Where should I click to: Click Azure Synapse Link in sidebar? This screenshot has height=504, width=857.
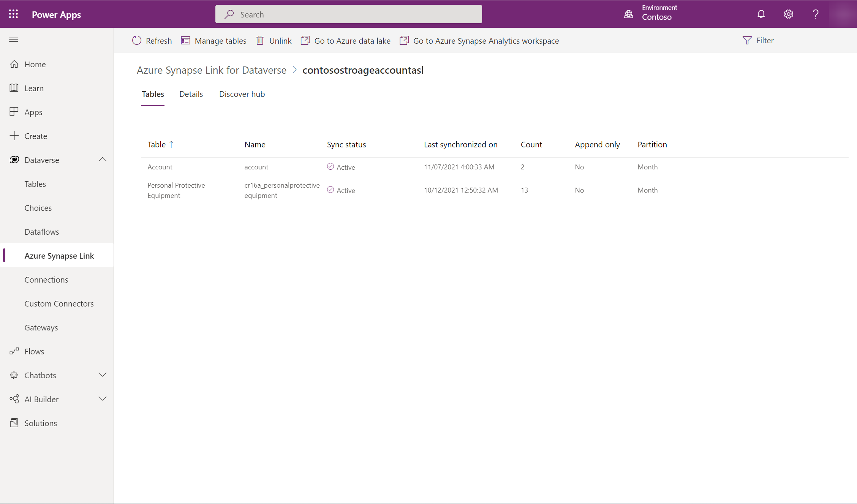click(59, 255)
